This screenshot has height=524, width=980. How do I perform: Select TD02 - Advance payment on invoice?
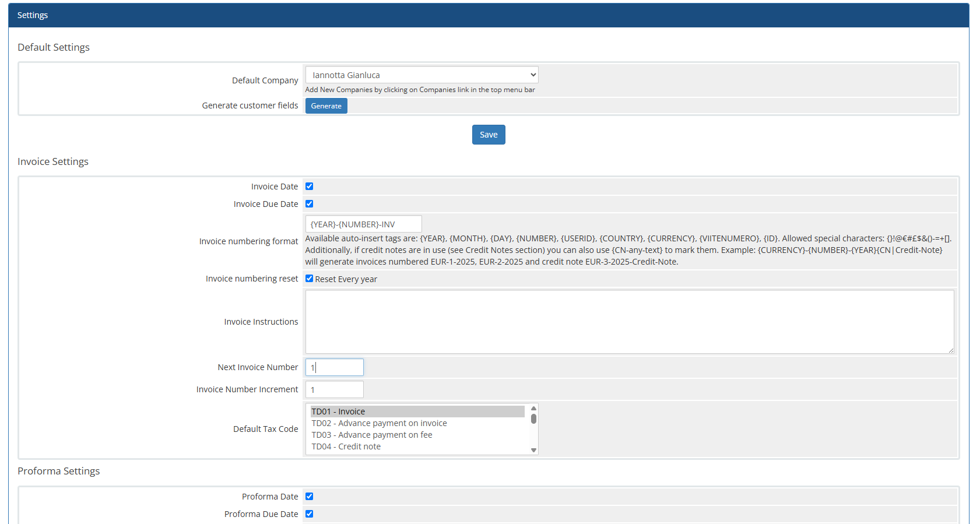(417, 423)
